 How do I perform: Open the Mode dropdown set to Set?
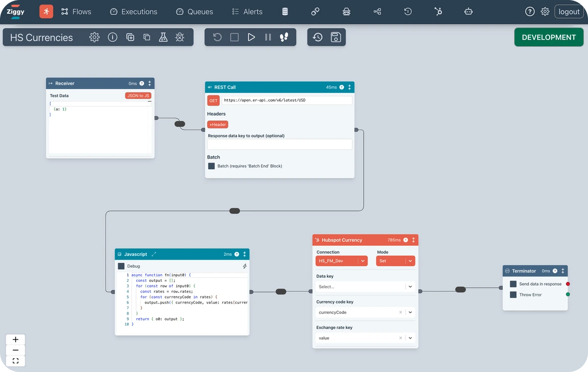coord(395,261)
